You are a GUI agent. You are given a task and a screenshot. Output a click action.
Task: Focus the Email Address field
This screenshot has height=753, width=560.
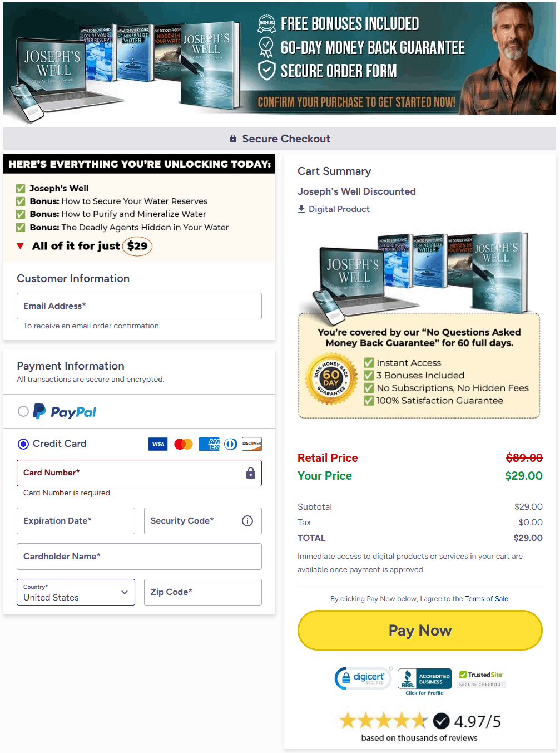(x=139, y=306)
